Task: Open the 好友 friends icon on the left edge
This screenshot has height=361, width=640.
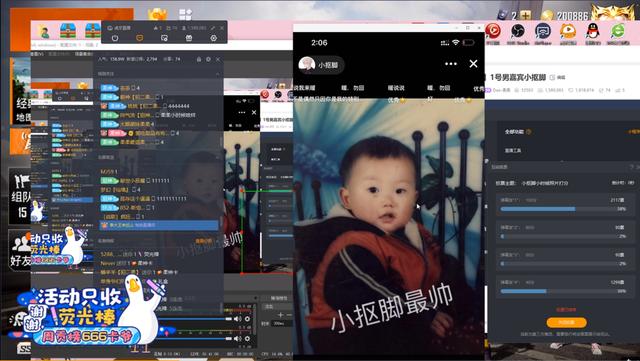Action: click(20, 250)
